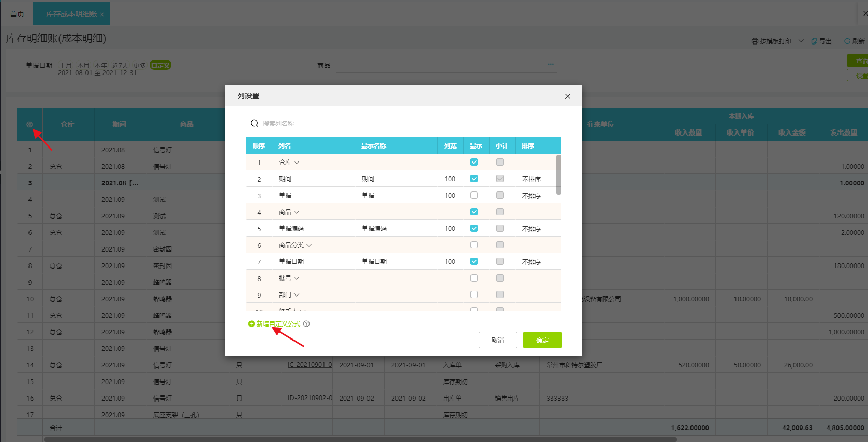This screenshot has height=442, width=868.
Task: Click the 搜索列名称 search field
Action: pos(304,123)
